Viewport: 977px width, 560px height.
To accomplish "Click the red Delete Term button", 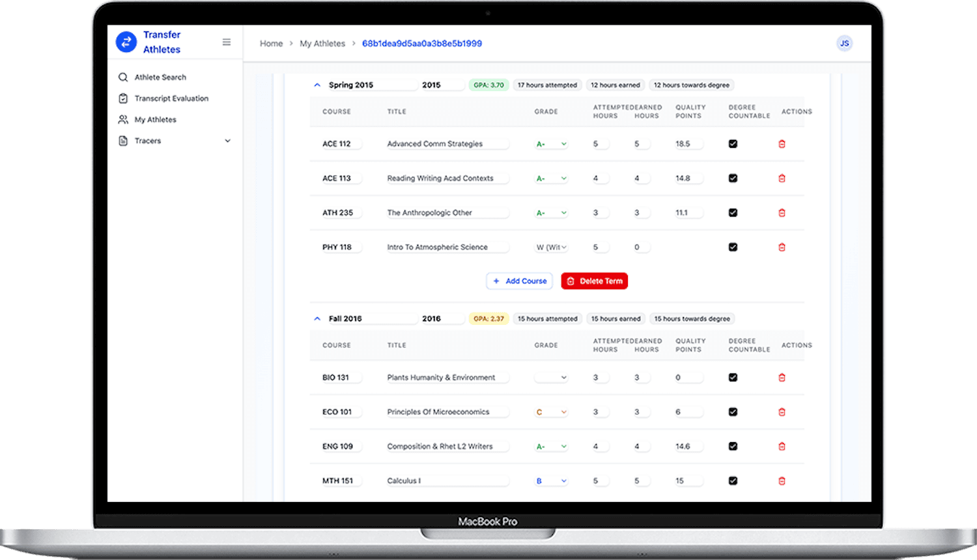I will pyautogui.click(x=595, y=281).
